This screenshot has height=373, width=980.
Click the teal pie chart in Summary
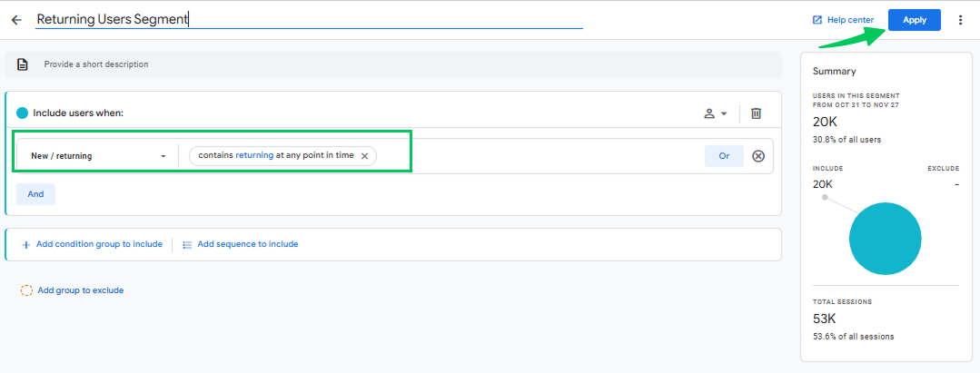tap(885, 239)
